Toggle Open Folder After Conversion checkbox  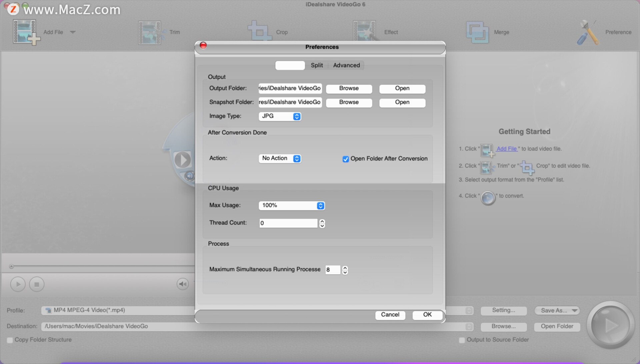[345, 159]
